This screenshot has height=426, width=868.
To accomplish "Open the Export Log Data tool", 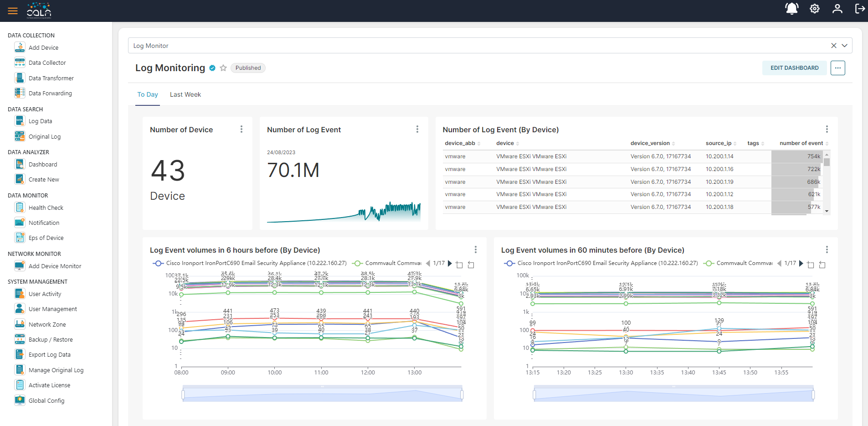I will pos(49,354).
